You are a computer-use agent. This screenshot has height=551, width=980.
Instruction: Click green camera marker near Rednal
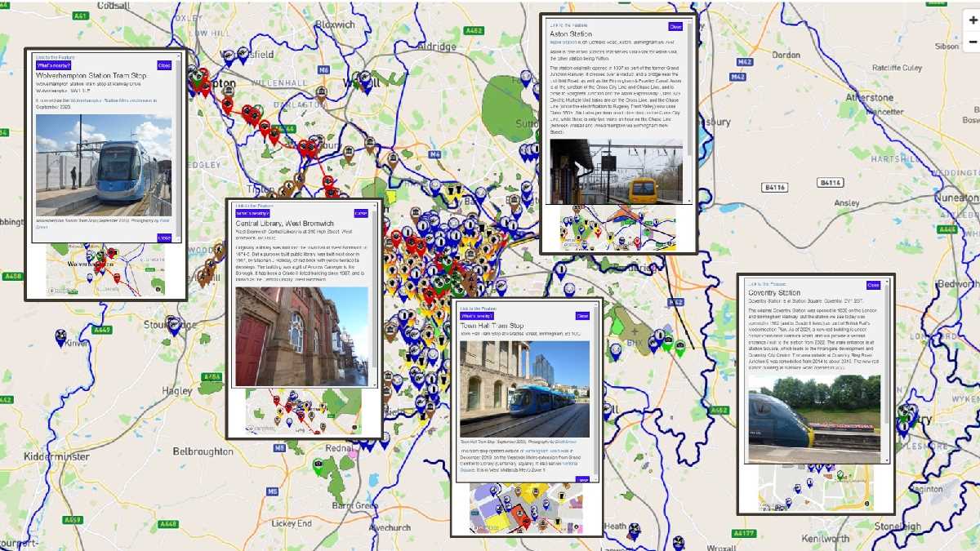click(318, 465)
